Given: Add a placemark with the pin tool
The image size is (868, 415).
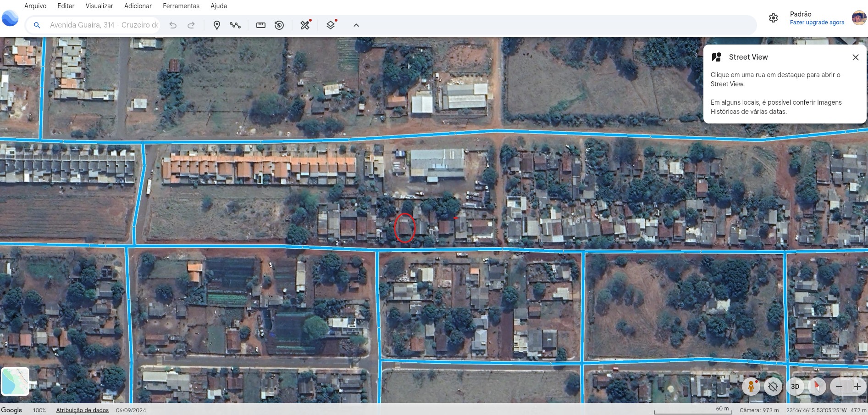Looking at the screenshot, I should pyautogui.click(x=217, y=25).
